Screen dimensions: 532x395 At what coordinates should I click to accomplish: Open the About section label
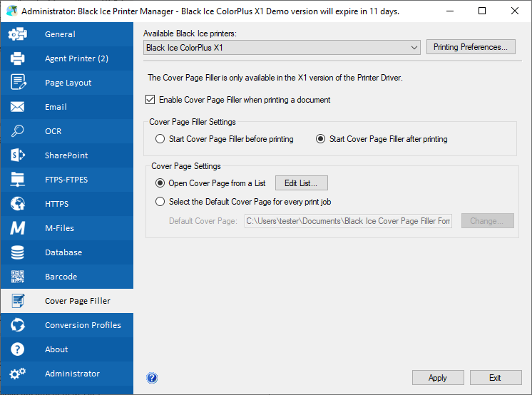56,349
